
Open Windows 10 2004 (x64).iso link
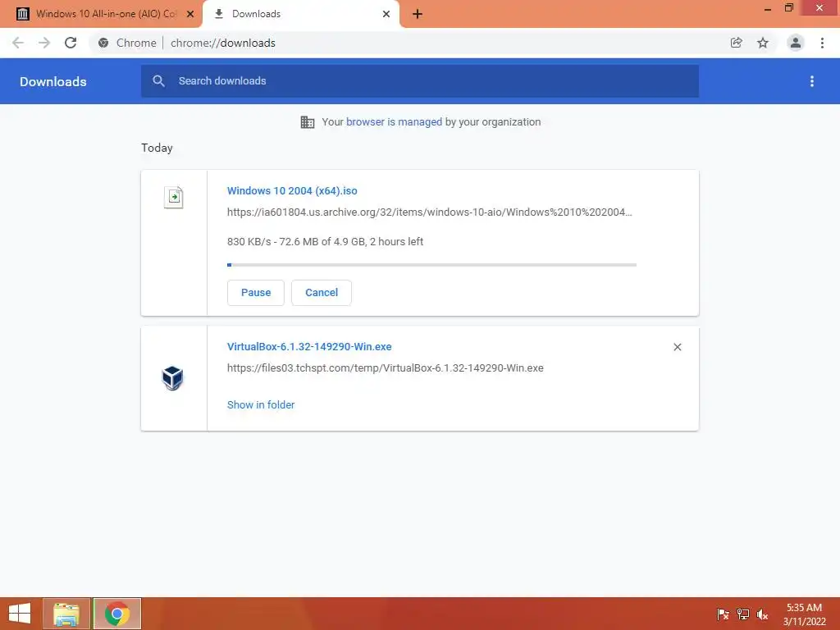(292, 190)
